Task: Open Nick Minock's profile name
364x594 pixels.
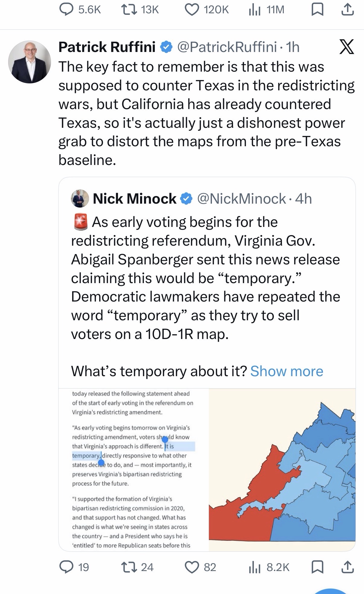Action: [x=134, y=199]
